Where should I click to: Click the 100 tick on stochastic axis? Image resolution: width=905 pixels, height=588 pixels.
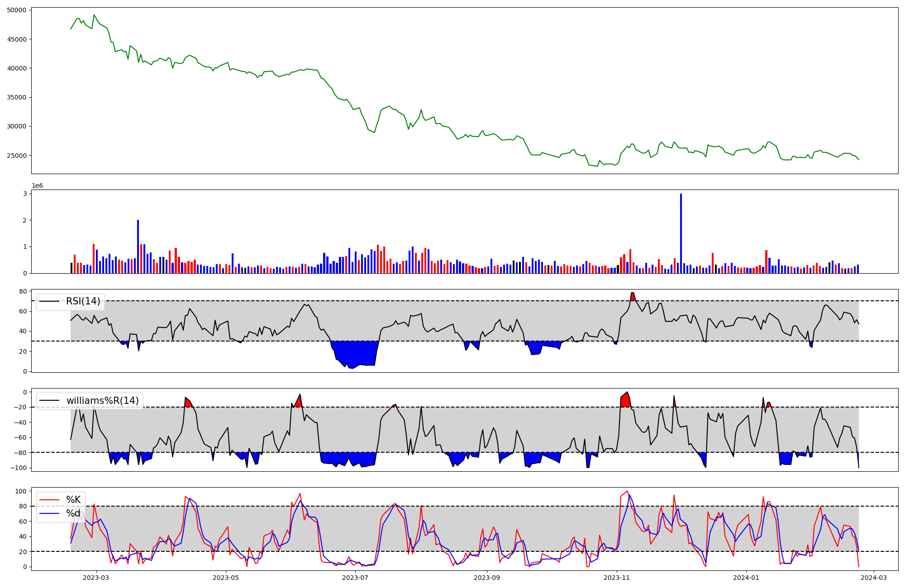(22, 491)
